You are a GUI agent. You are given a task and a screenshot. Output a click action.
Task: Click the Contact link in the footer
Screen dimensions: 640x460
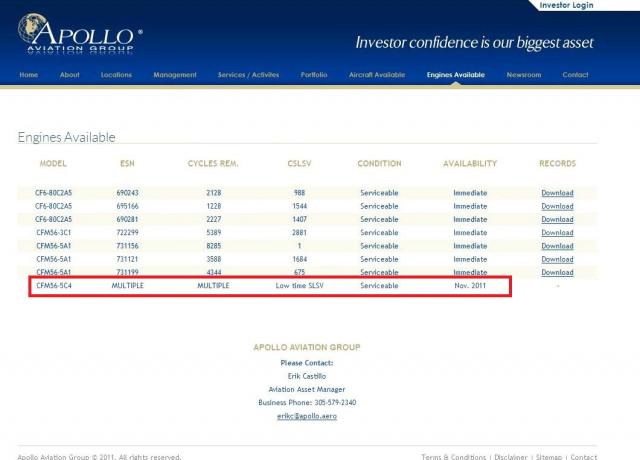point(583,457)
